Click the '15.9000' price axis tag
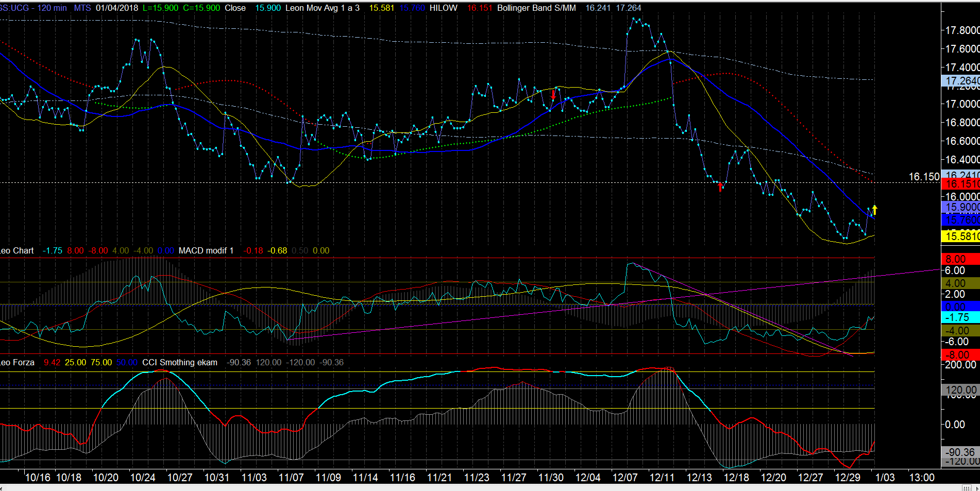Viewport: 980px width, 491px height. click(960, 207)
